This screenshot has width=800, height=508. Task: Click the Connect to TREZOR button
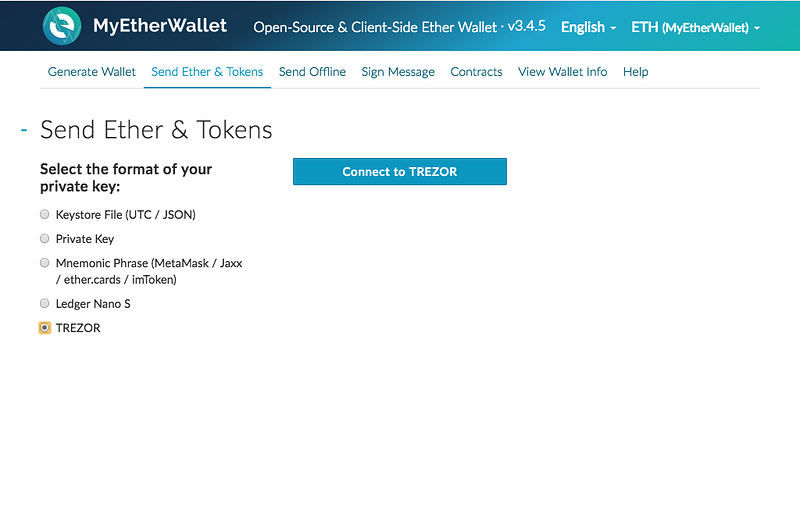[x=399, y=171]
